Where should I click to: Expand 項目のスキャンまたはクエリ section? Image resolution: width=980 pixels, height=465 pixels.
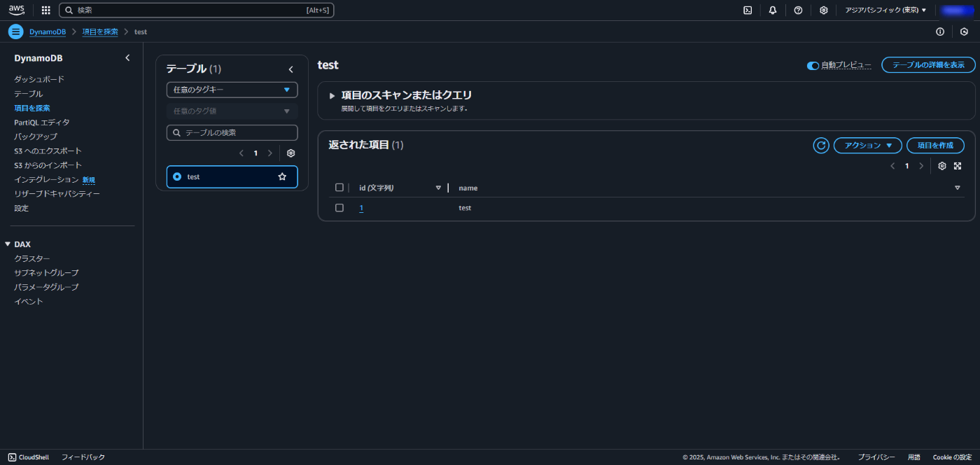(332, 95)
